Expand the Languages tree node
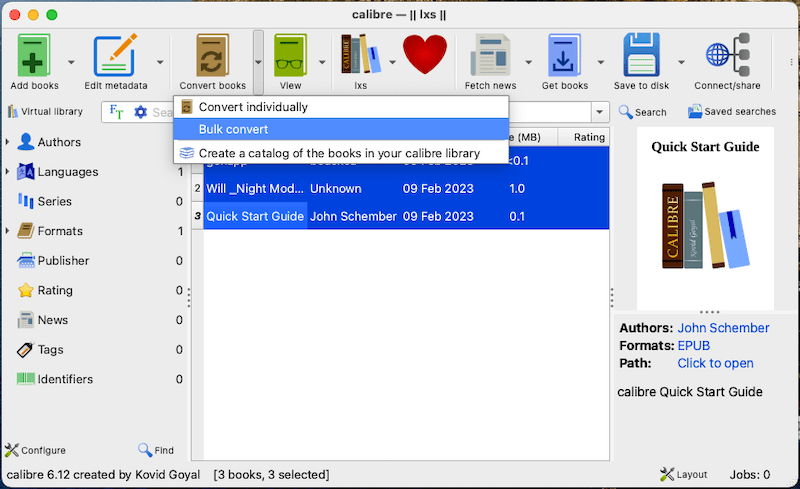This screenshot has height=489, width=800. pyautogui.click(x=7, y=172)
